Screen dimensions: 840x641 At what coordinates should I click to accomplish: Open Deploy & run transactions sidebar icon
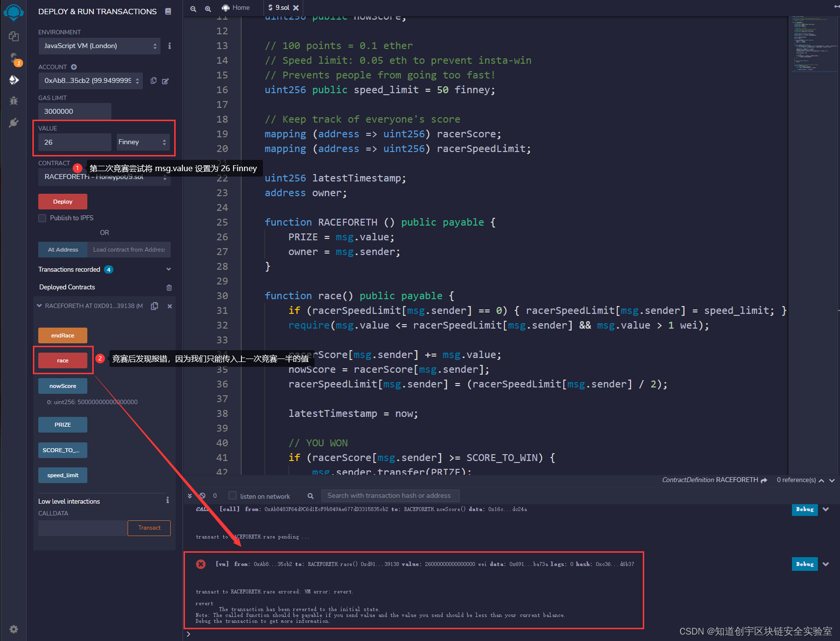[x=14, y=80]
